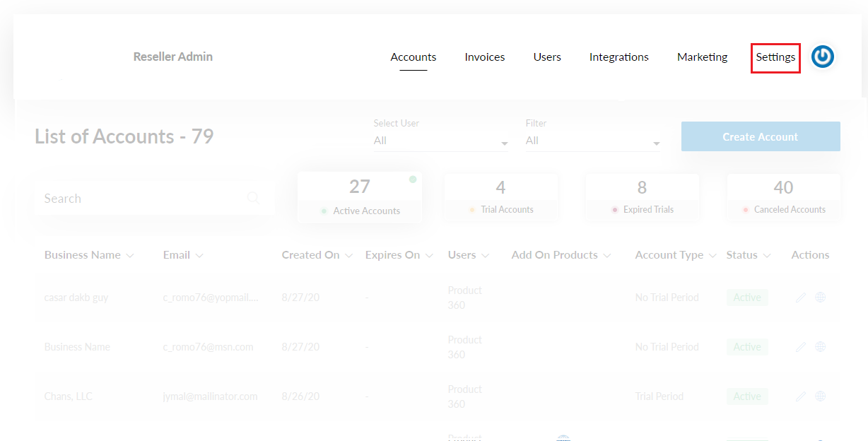
Task: Open the Integrations menu
Action: pyautogui.click(x=619, y=57)
